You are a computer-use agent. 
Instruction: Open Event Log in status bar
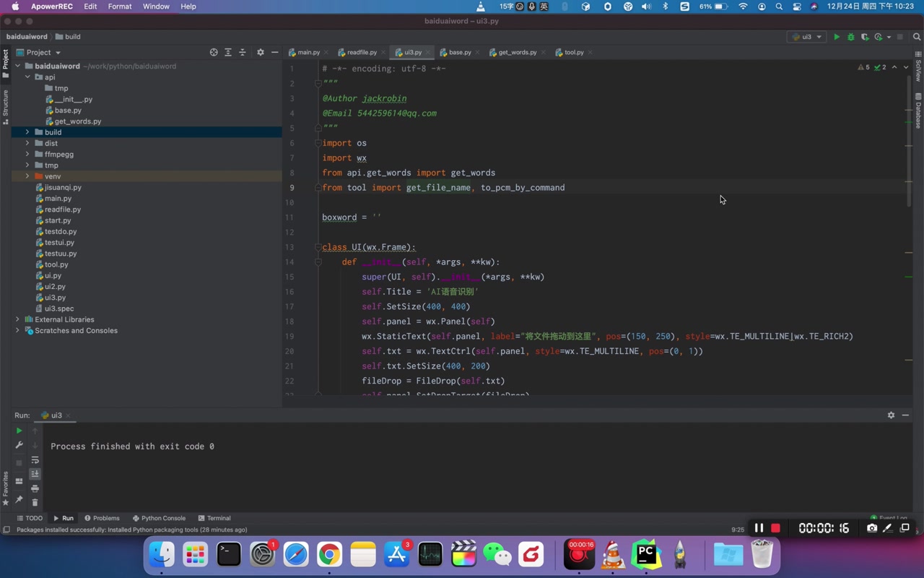coord(889,518)
